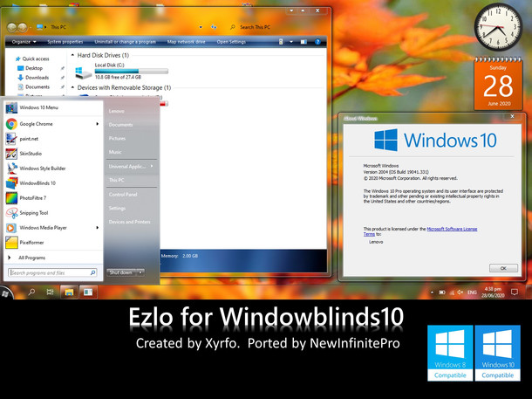Open Documents in start menu right pane
This screenshot has height=399, width=532.
tap(120, 125)
